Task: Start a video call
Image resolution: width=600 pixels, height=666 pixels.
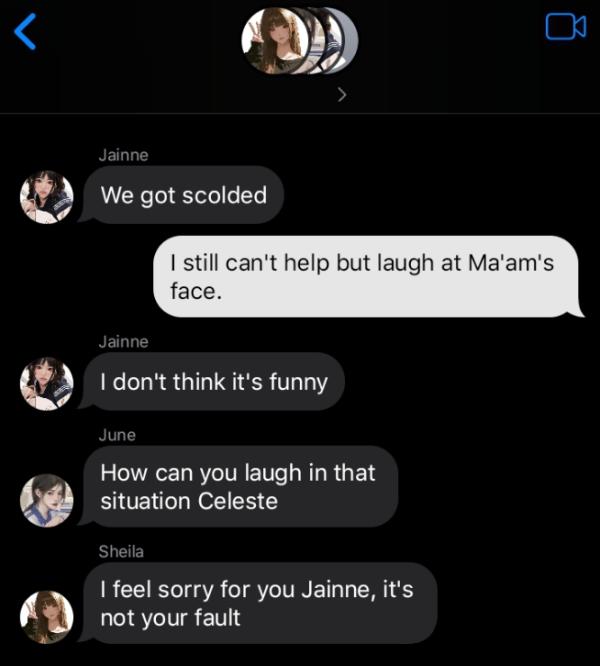Action: pos(565,28)
